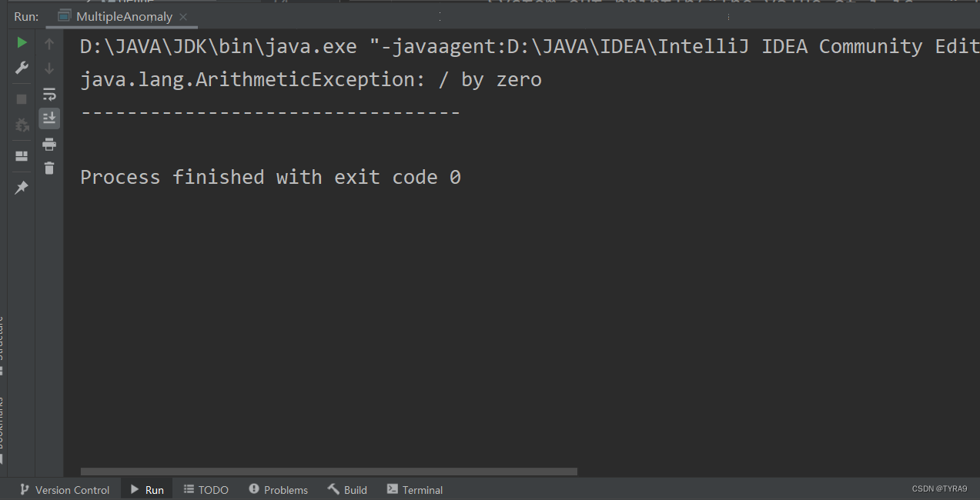Viewport: 980px width, 500px height.
Task: Open run configuration settings via wrench icon
Action: click(x=21, y=68)
